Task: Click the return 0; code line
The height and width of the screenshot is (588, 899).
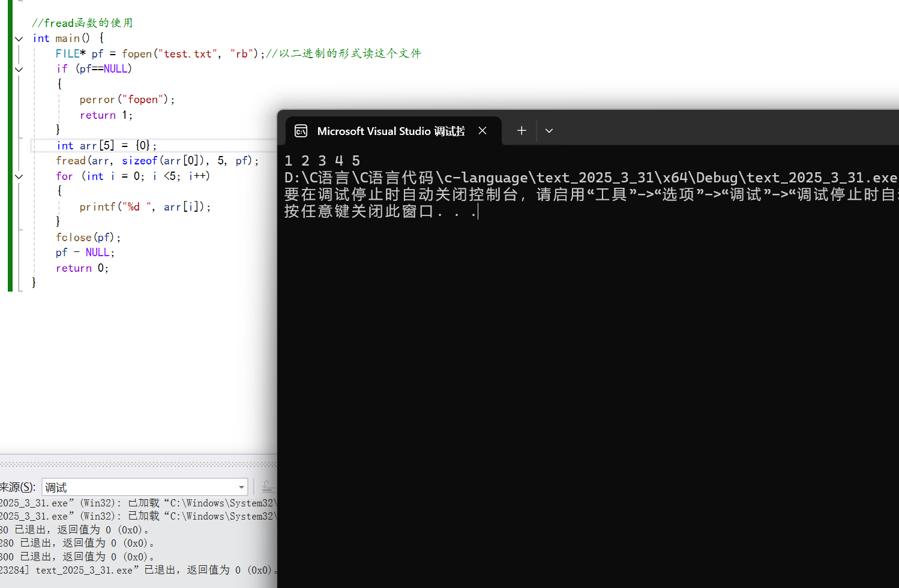Action: (x=82, y=268)
